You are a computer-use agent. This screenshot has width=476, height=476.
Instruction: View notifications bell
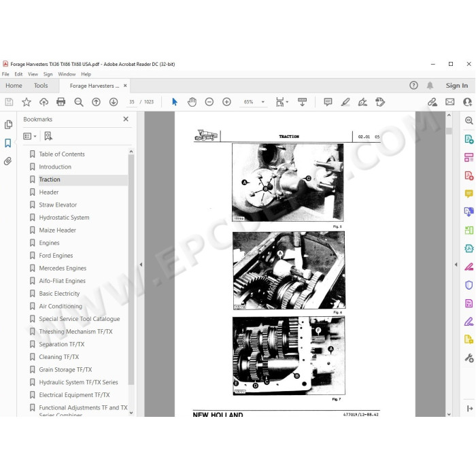(x=430, y=86)
